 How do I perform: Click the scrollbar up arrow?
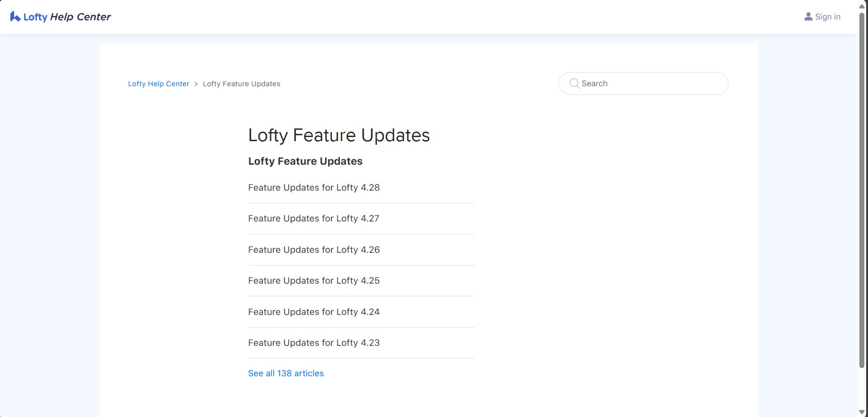pyautogui.click(x=862, y=6)
